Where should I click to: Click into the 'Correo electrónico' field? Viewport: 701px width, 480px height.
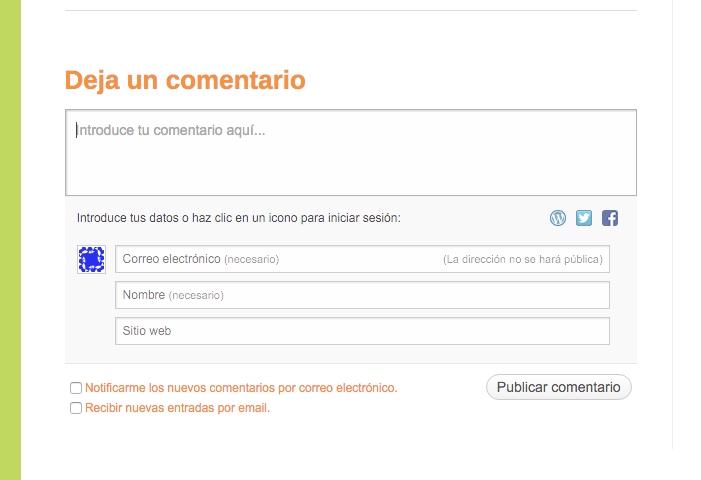(x=362, y=259)
